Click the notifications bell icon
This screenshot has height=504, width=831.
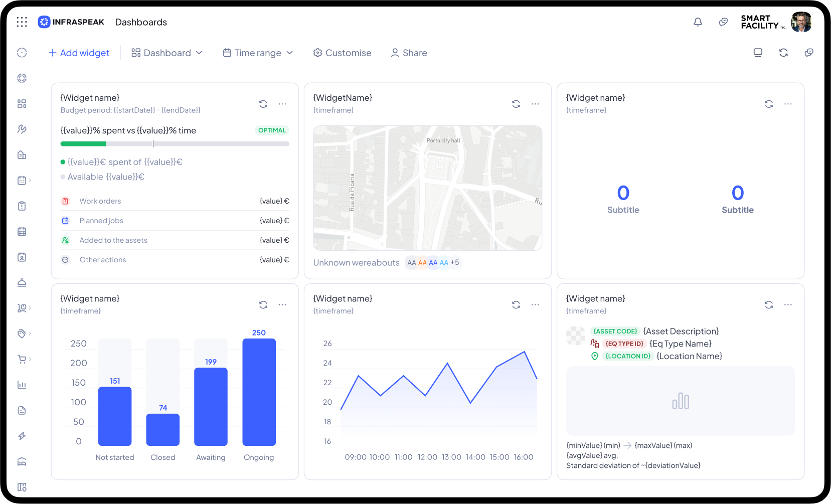[698, 22]
